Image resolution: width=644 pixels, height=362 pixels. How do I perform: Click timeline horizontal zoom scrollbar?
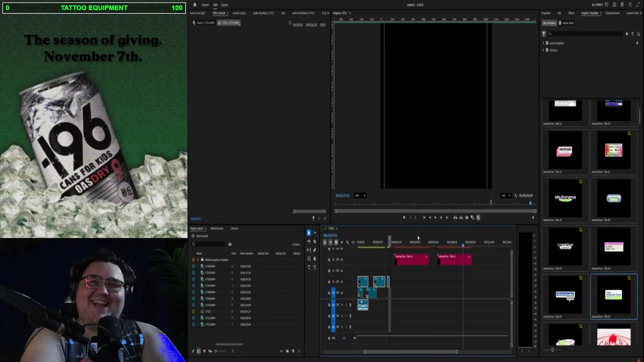tap(411, 351)
